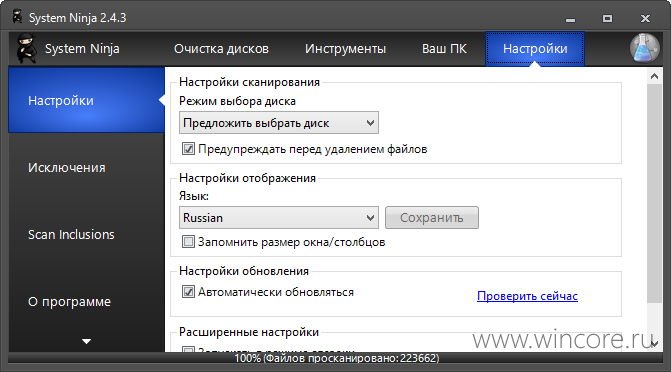Open the 'Предложить выбрать диск' dropdown
Image resolution: width=671 pixels, height=372 pixels.
pyautogui.click(x=279, y=123)
